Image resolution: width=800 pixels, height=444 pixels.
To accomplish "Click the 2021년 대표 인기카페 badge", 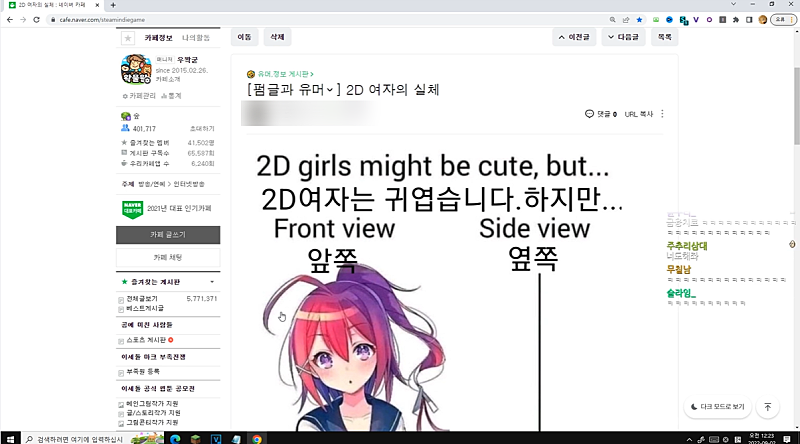I will [167, 209].
